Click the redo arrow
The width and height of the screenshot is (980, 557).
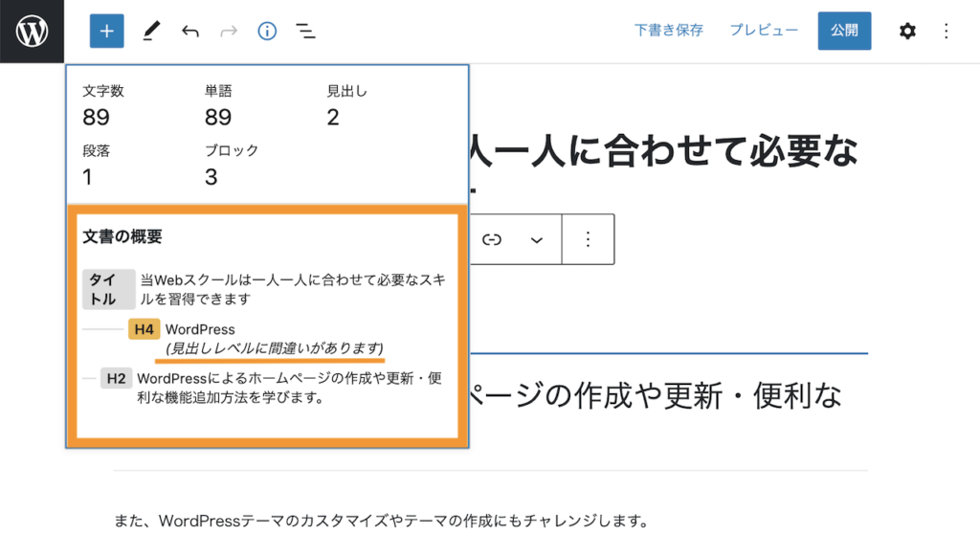click(229, 31)
